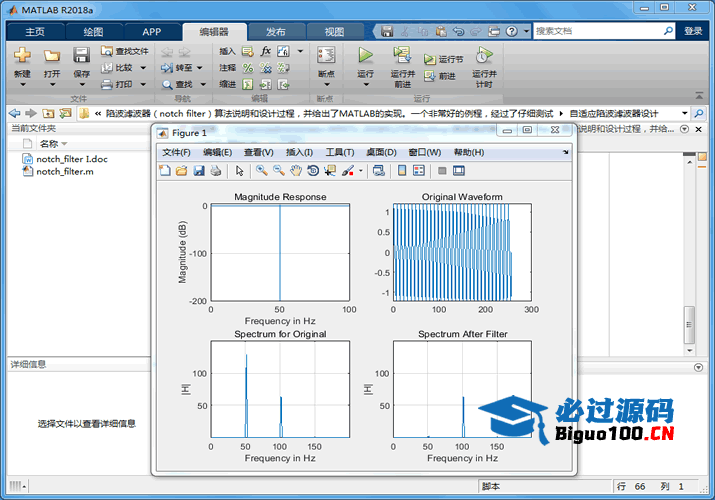This screenshot has height=500, width=715.
Task: Select Brush data tool in Figure 1
Action: [348, 171]
